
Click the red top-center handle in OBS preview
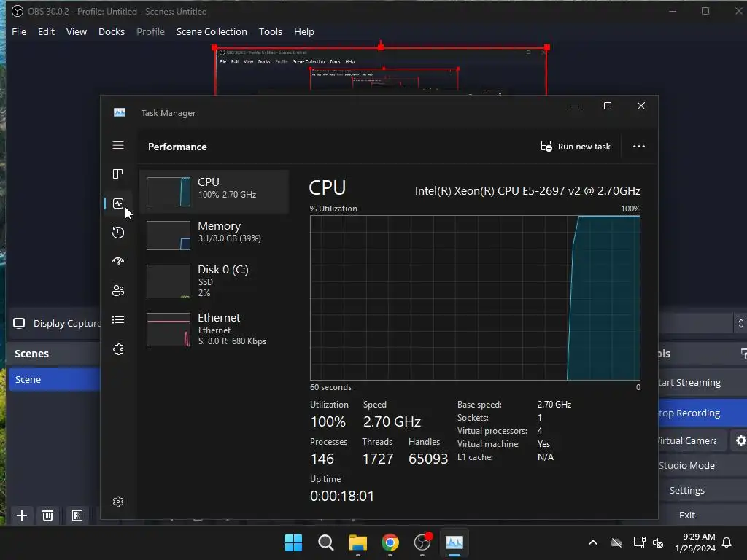tap(381, 47)
